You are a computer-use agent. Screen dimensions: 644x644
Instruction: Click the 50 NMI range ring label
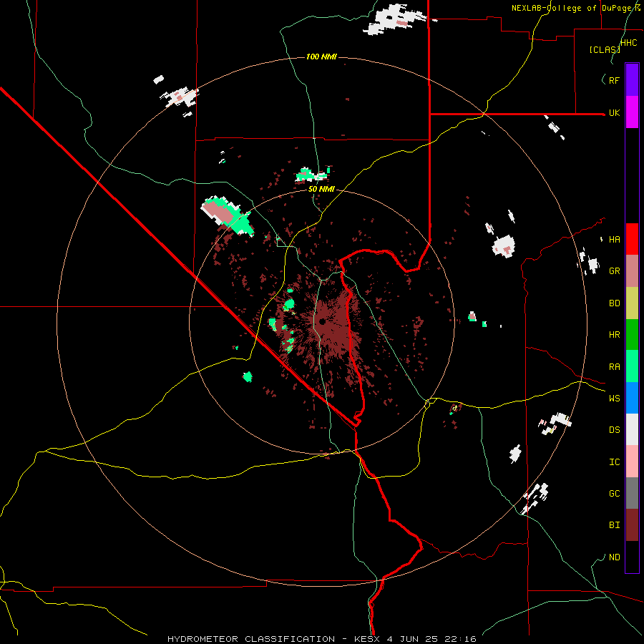[x=321, y=190]
